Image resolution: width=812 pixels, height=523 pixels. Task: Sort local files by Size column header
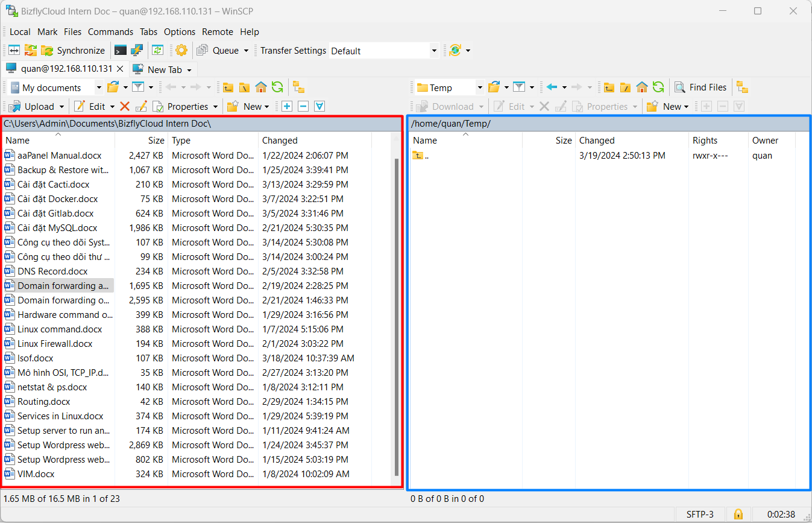(x=141, y=141)
